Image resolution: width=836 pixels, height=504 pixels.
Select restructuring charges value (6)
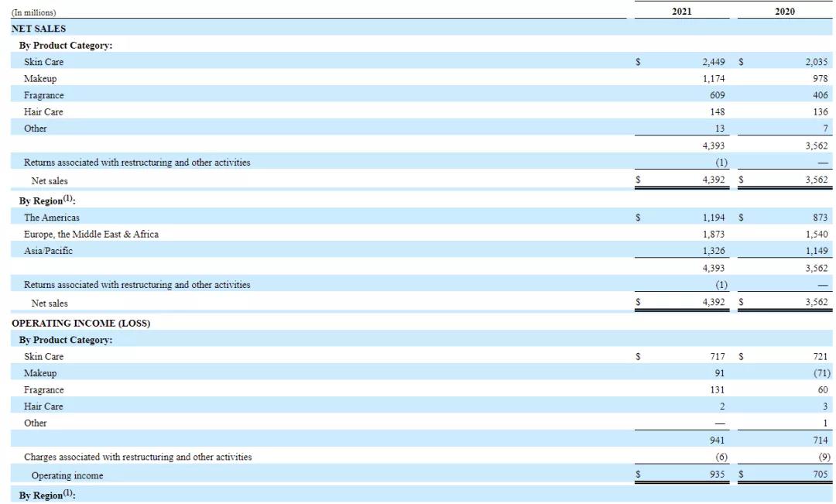coord(721,457)
